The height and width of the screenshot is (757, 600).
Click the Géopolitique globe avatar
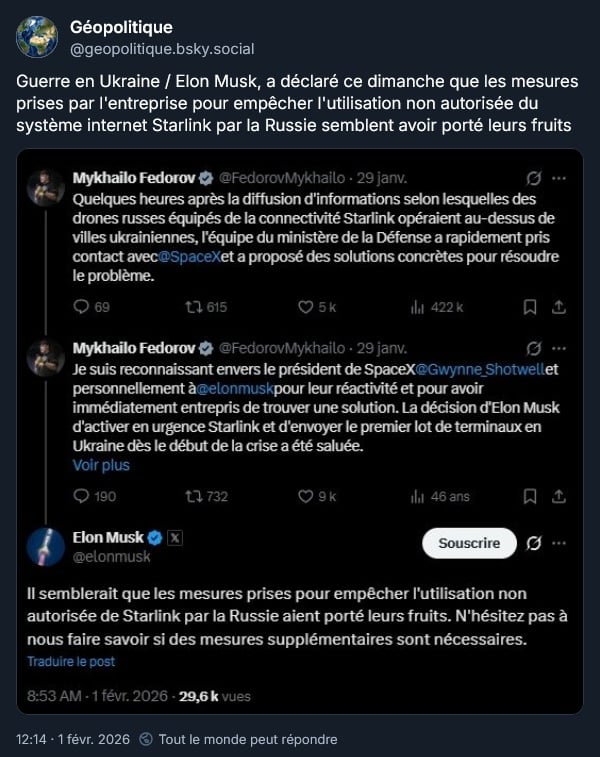pyautogui.click(x=37, y=36)
